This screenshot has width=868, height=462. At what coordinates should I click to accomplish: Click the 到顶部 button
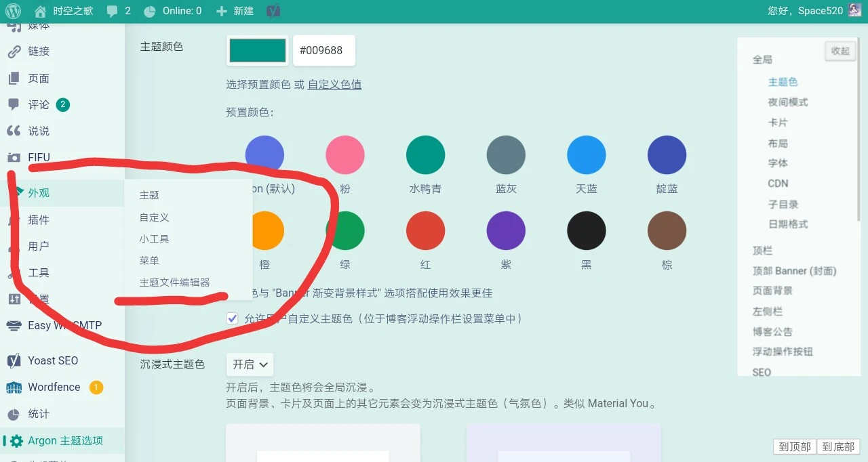(x=794, y=447)
